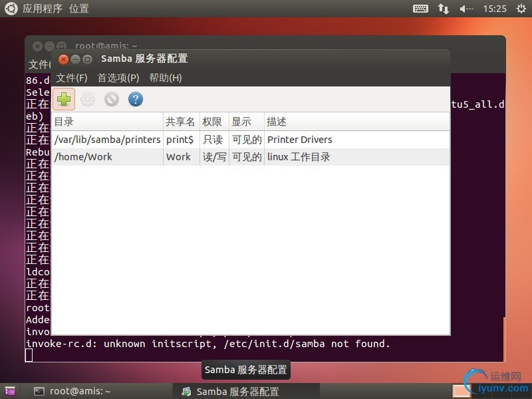The image size is (532, 399).
Task: Click the 15:25 clock
Action: [495, 9]
